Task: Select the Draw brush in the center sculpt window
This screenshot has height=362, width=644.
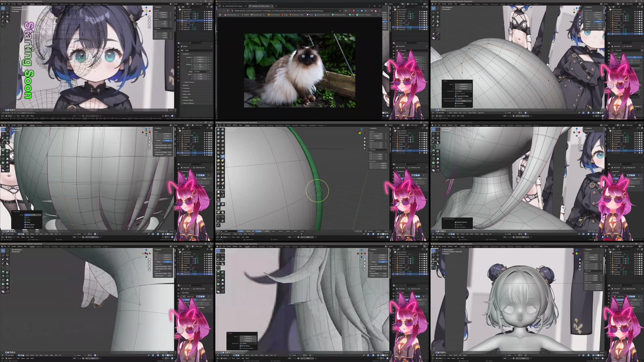Action: pyautogui.click(x=218, y=129)
